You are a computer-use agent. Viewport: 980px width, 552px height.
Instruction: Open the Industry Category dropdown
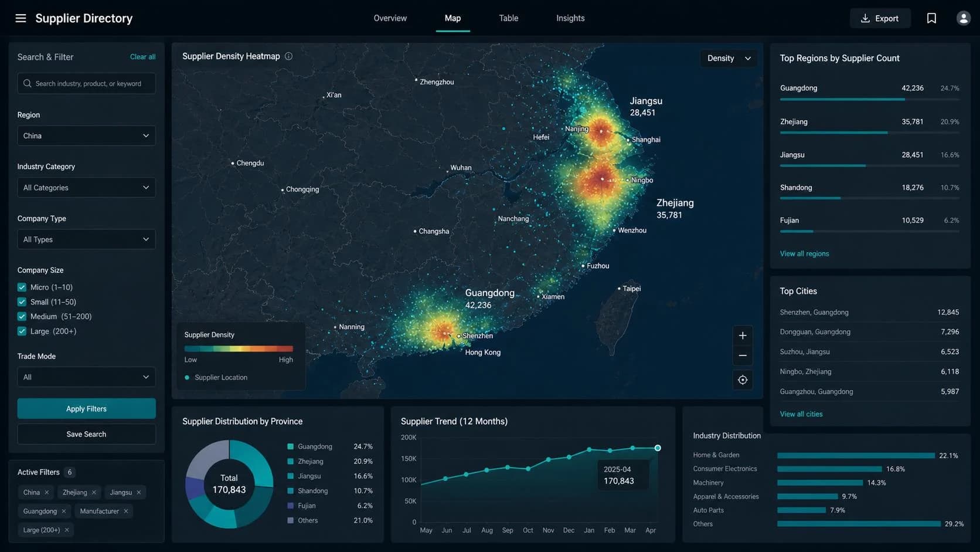point(86,188)
